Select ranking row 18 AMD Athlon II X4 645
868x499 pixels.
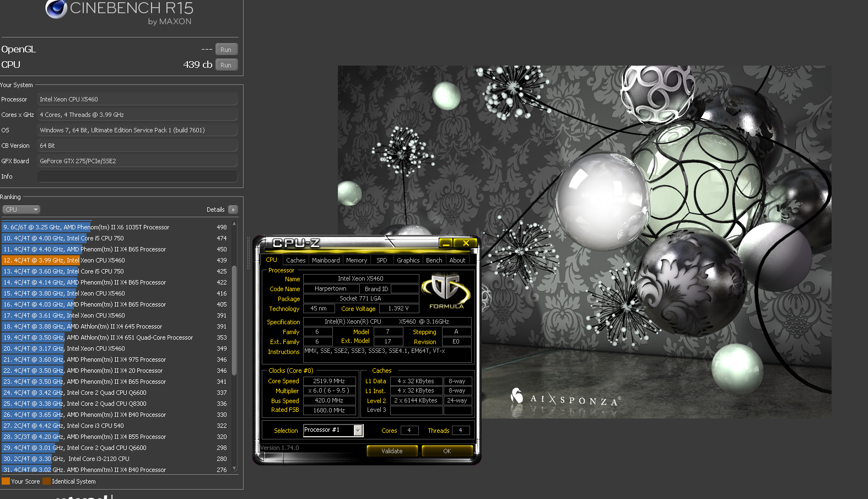click(115, 326)
